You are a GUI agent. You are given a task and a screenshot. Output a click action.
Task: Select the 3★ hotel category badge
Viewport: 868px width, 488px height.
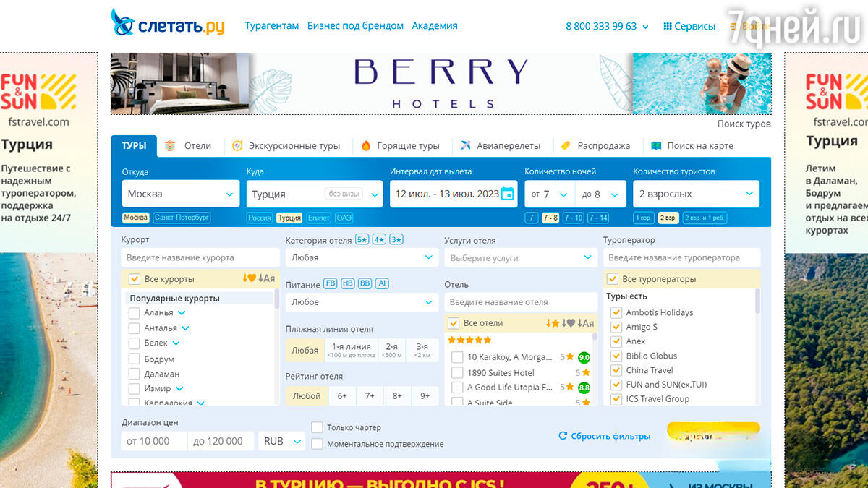pos(396,240)
